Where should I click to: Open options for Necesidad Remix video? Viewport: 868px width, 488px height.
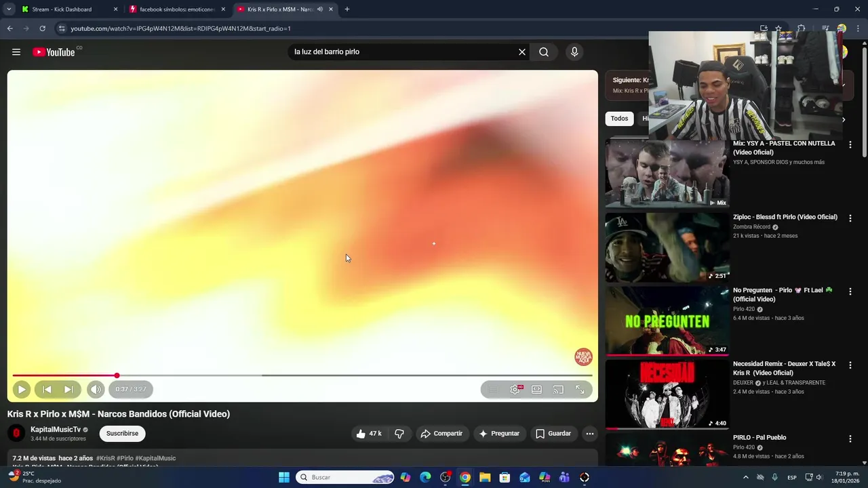coord(850,365)
